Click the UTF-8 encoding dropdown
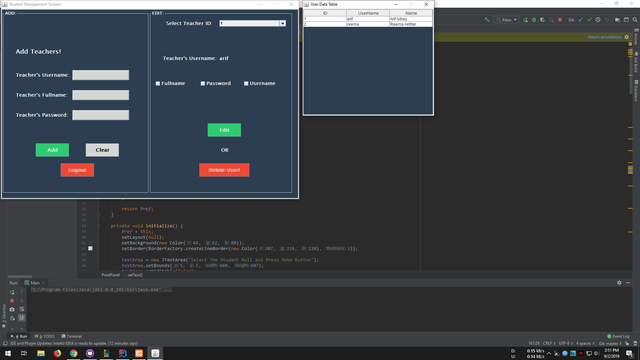Screen dimensions: 640x360 click(565, 343)
